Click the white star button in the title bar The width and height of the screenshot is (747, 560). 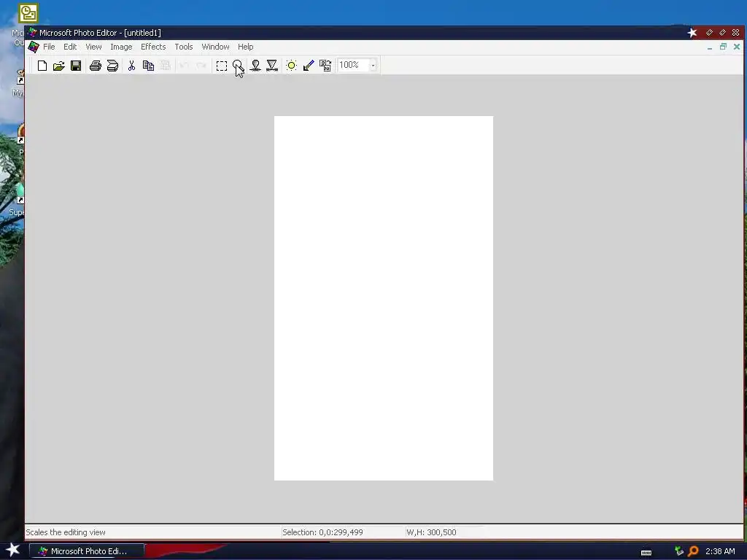tap(692, 32)
